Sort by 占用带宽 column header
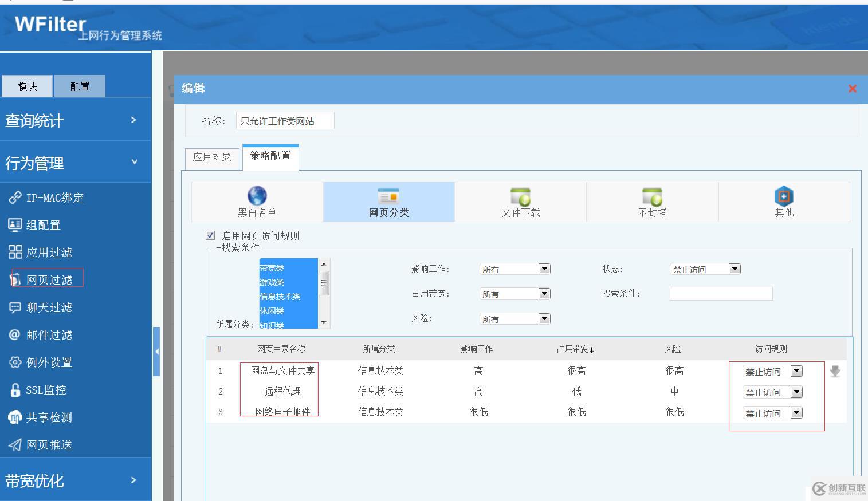The image size is (868, 501). (575, 349)
